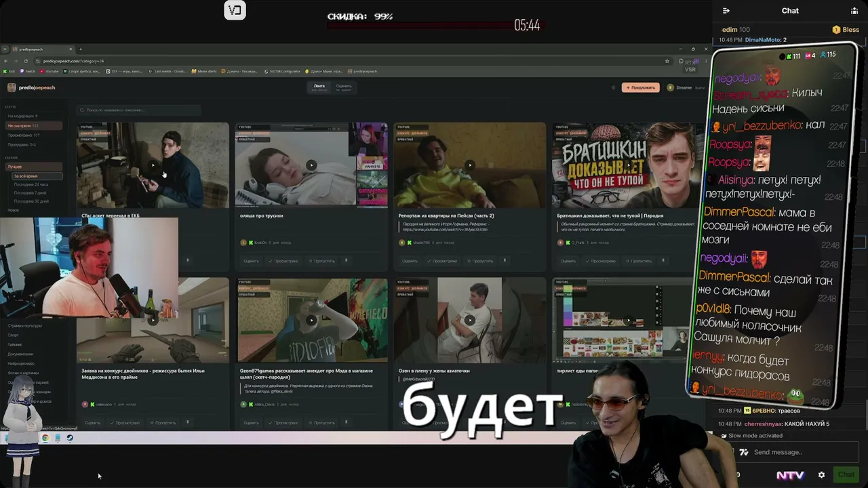Mark 'Репортаж из квартиры на Пейсах' as Просмотрено
Image resolution: width=868 pixels, height=488 pixels.
[x=443, y=261]
